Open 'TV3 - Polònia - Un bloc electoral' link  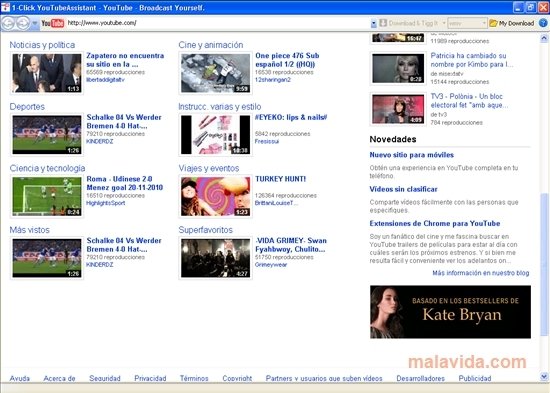pyautogui.click(x=469, y=101)
